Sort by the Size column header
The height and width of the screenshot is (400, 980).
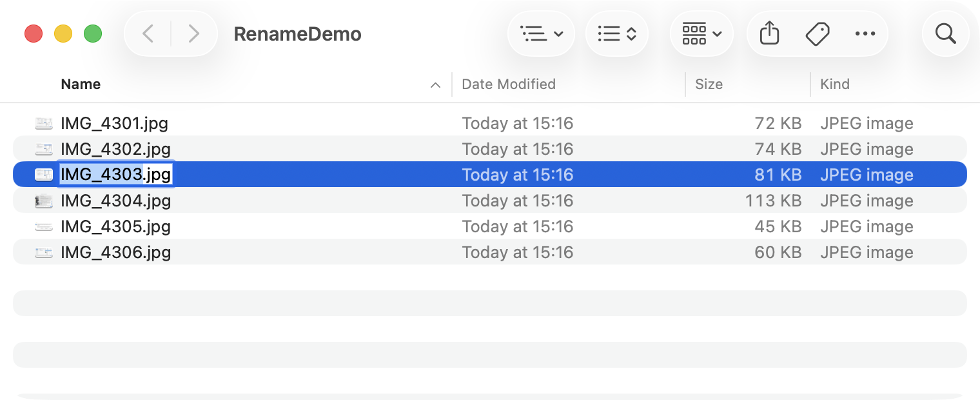(x=709, y=84)
